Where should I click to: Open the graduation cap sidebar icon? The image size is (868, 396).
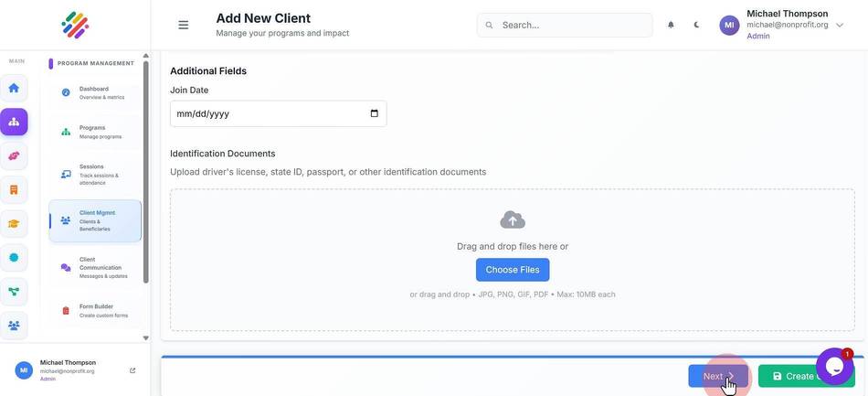[x=14, y=224]
